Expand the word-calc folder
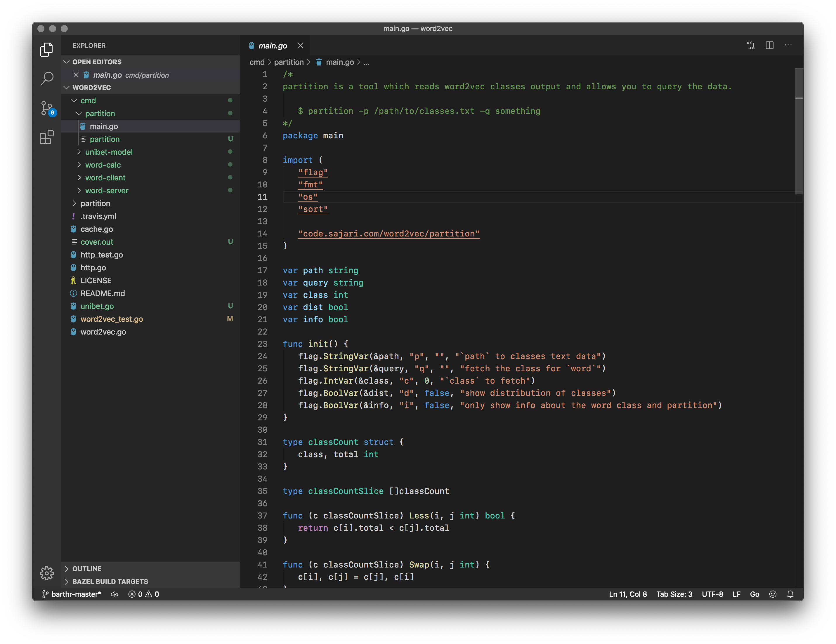836x644 pixels. click(150, 165)
